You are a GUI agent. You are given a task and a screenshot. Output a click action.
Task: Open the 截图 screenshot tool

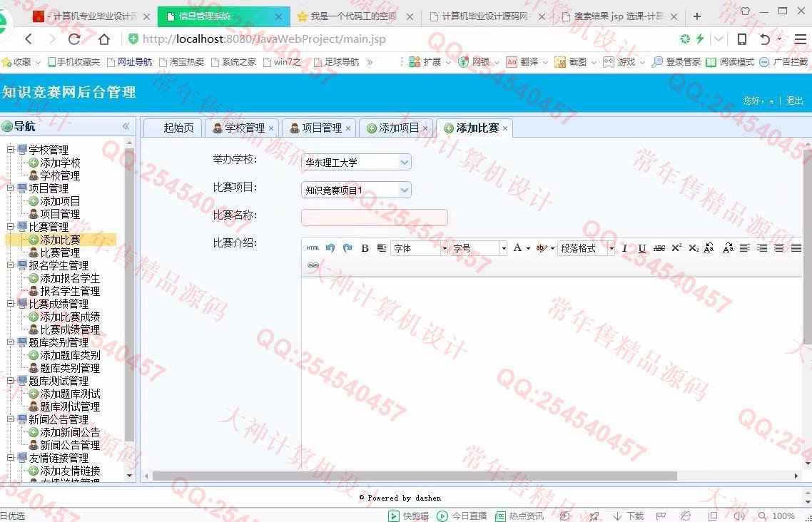click(x=570, y=62)
